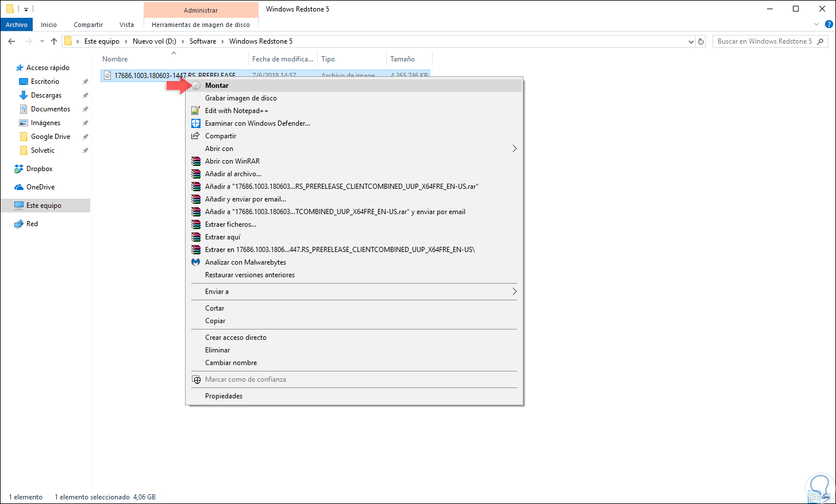Open the address bar history dropdown
Screen dimensions: 836x504
[691, 41]
